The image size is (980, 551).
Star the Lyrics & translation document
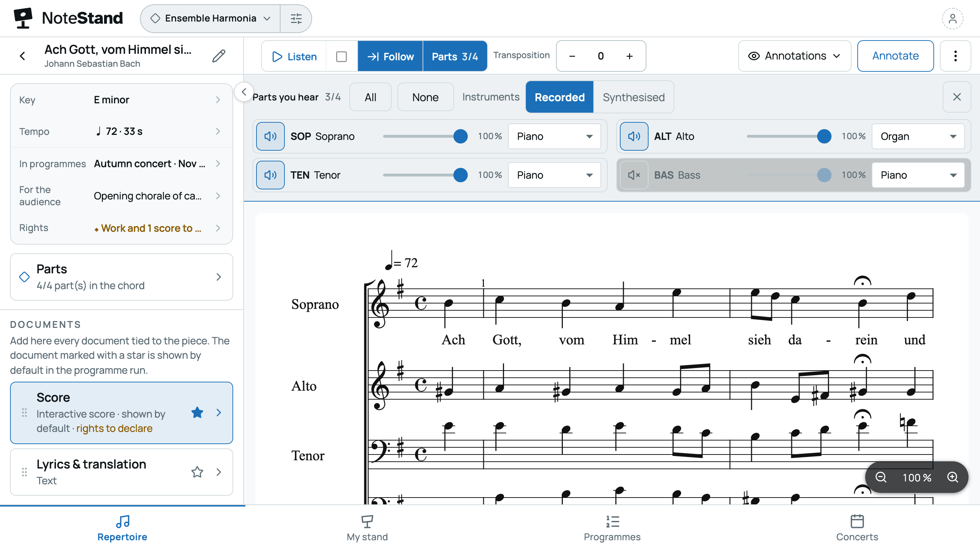(x=197, y=472)
